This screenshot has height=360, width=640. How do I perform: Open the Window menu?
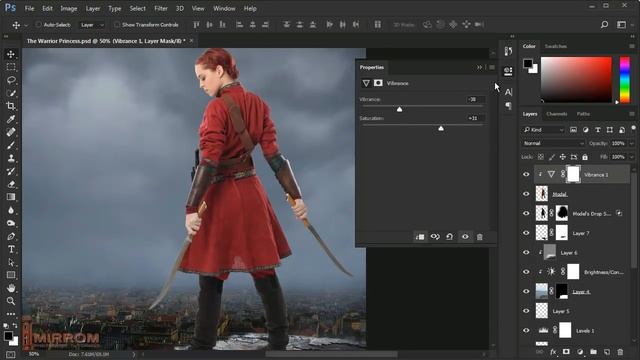pos(224,8)
